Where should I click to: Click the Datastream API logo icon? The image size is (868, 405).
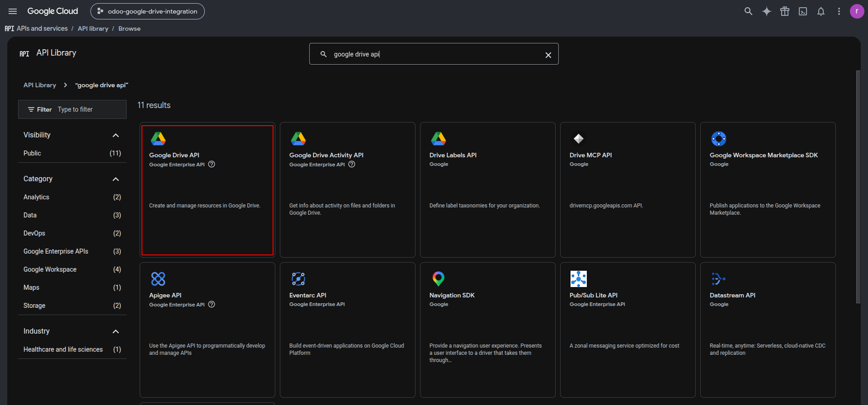point(718,279)
